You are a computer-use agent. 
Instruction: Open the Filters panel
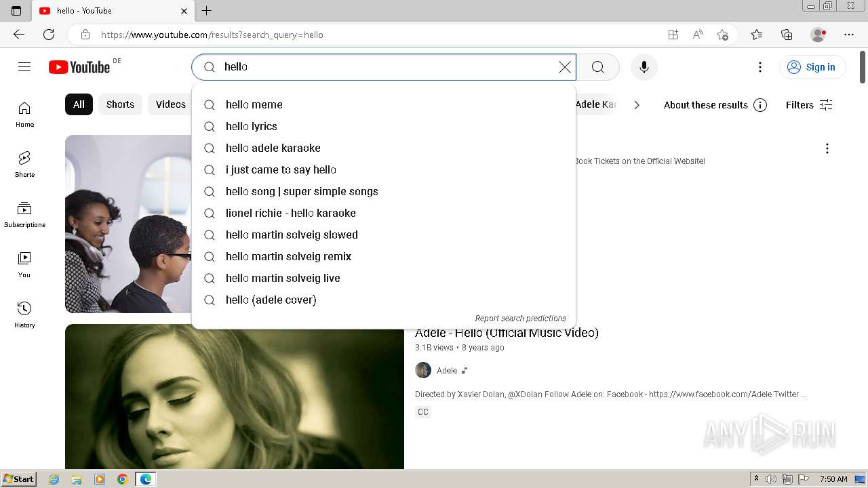coord(809,105)
